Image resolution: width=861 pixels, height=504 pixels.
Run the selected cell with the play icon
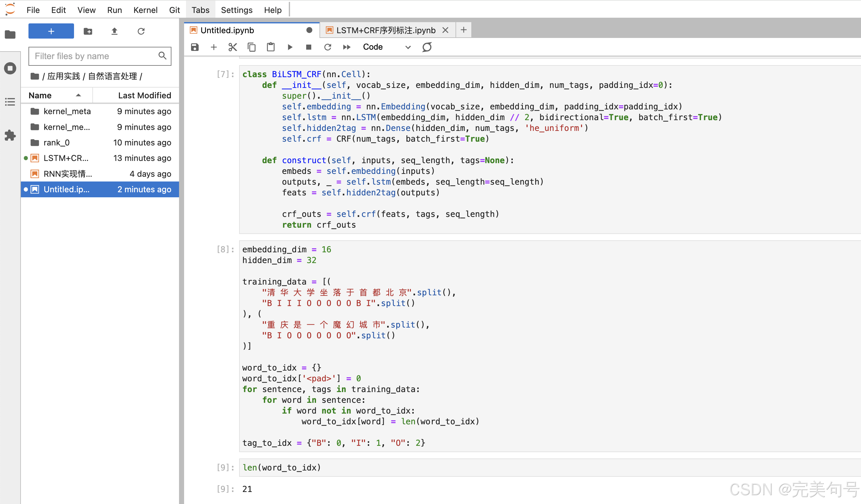(290, 47)
